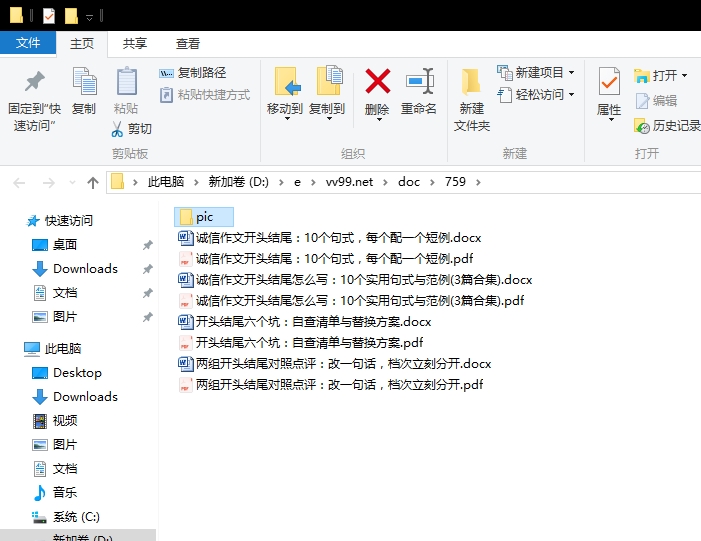Click the Copy icon in the ribbon
The width and height of the screenshot is (701, 541).
coord(84,81)
